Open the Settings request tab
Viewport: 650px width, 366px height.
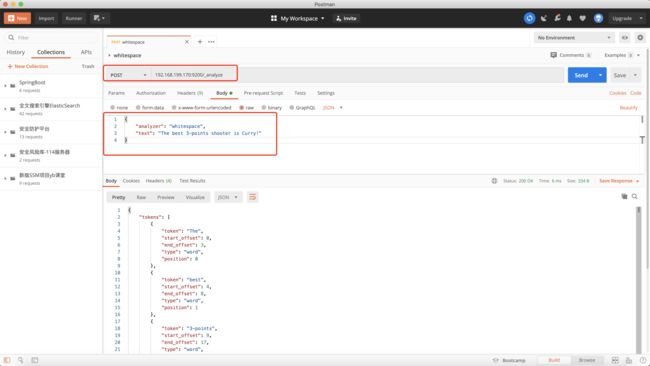click(326, 93)
